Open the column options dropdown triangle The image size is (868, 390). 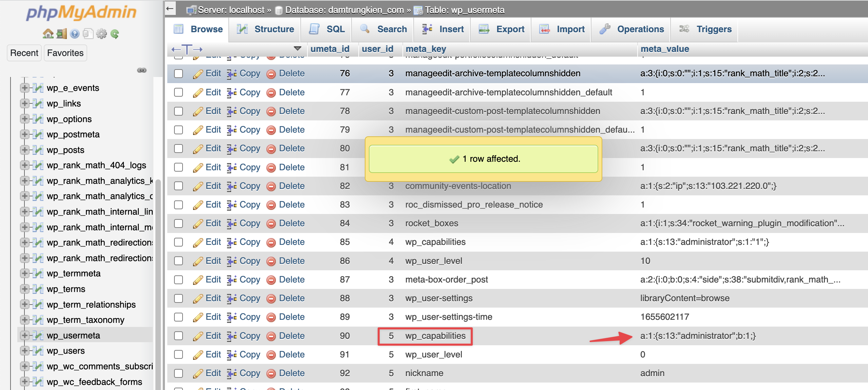point(298,49)
